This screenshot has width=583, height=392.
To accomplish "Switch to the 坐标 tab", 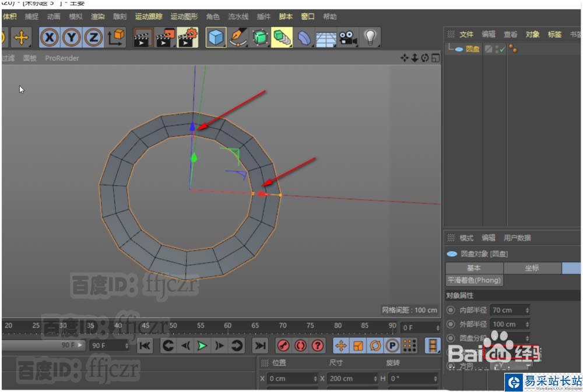I will click(x=532, y=269).
